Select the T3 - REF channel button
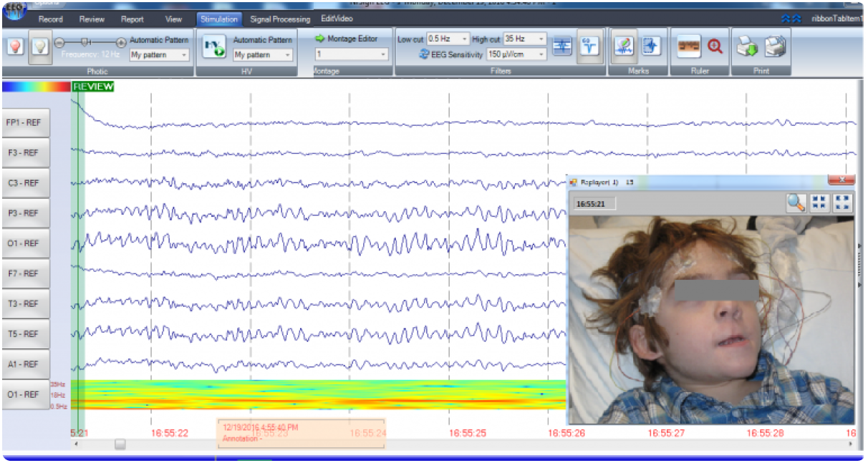The height and width of the screenshot is (463, 868). pyautogui.click(x=26, y=303)
